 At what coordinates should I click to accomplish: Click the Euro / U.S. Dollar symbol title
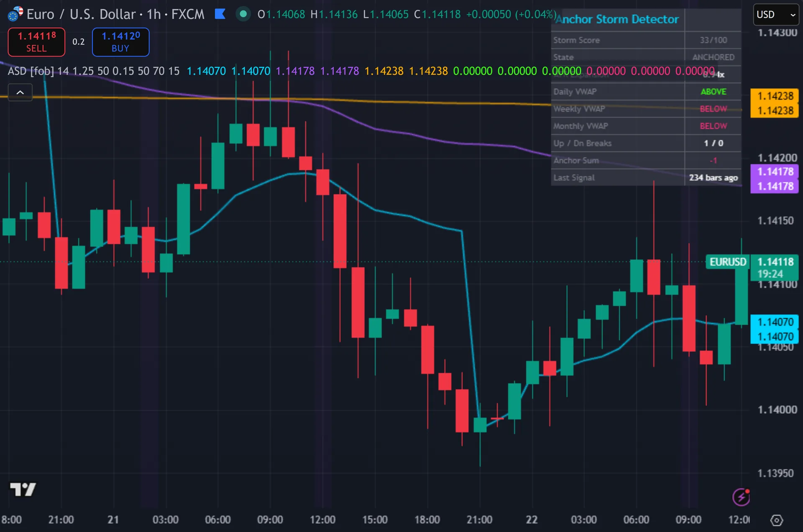(x=81, y=15)
